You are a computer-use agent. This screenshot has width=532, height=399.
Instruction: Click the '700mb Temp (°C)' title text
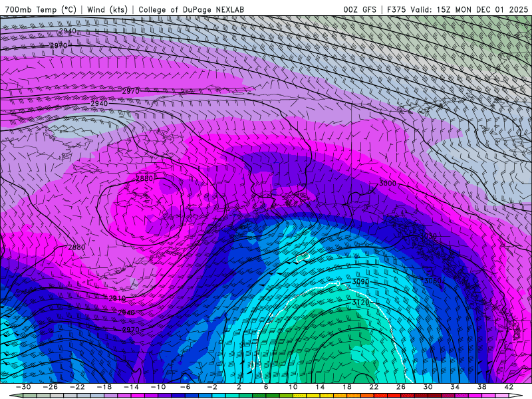(41, 9)
